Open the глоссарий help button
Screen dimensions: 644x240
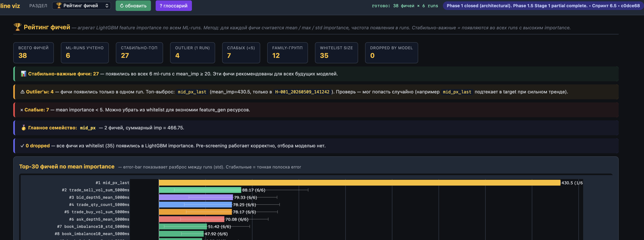[174, 5]
